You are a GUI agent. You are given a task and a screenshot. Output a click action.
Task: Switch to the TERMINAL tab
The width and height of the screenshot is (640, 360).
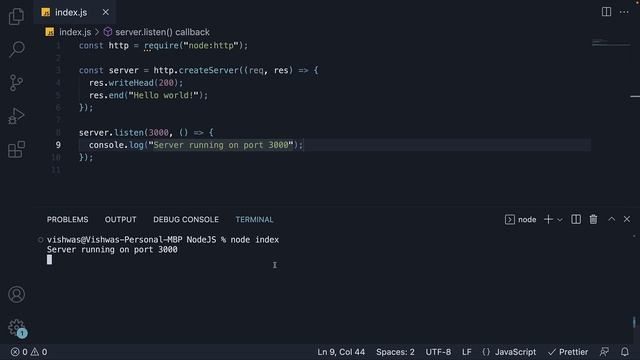[x=254, y=220]
